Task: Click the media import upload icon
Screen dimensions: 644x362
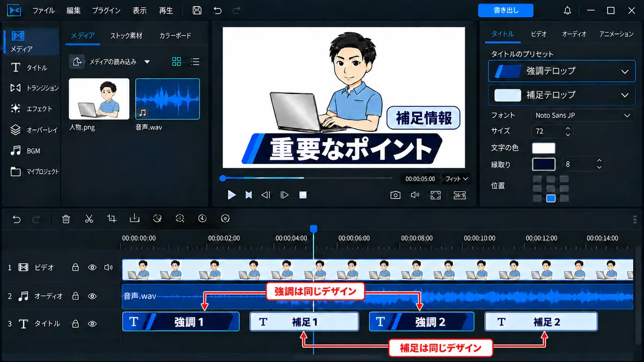Action: (77, 62)
